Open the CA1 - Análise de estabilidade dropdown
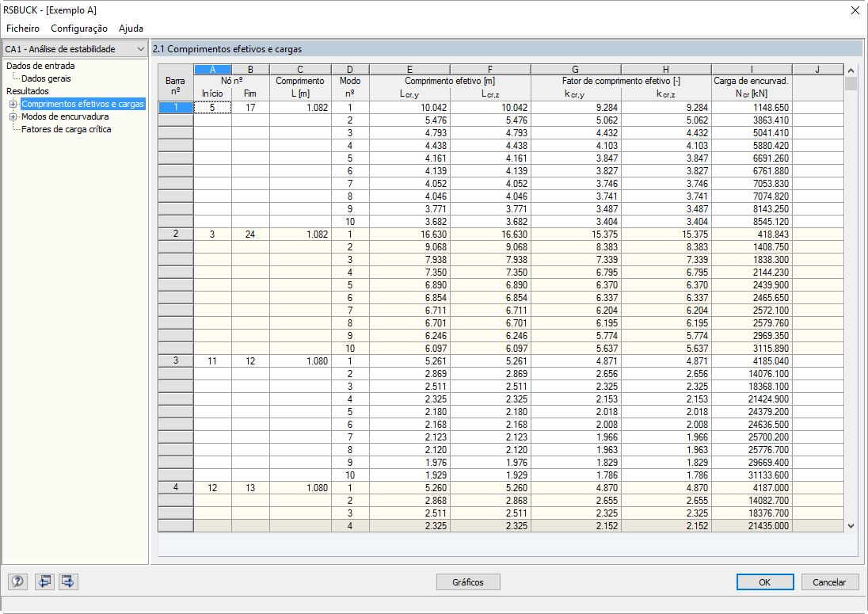 pos(74,49)
